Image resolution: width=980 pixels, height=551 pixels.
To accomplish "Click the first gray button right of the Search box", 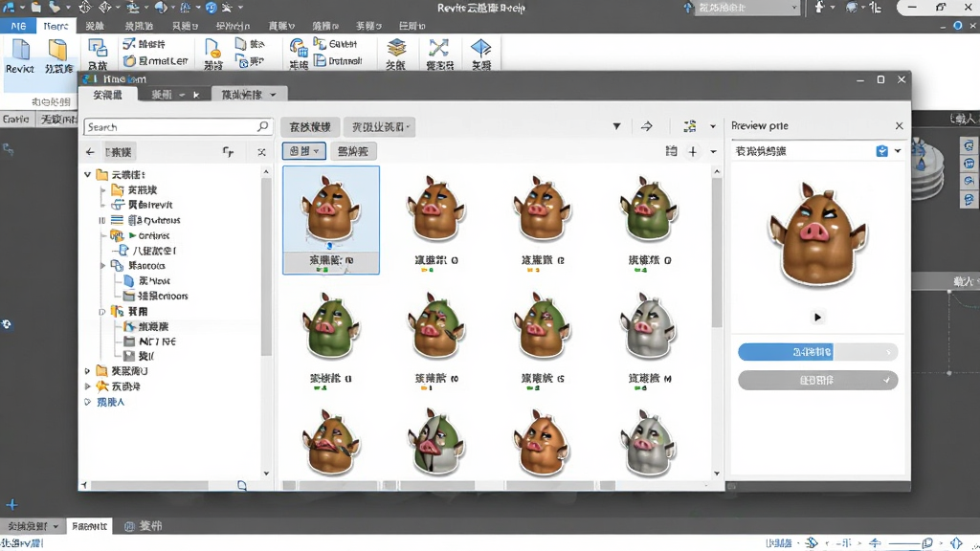I will (310, 127).
